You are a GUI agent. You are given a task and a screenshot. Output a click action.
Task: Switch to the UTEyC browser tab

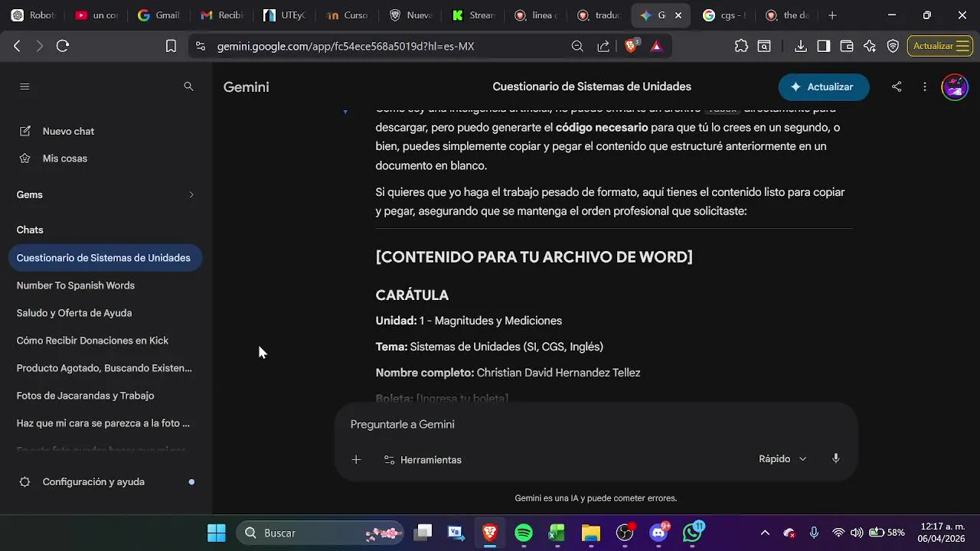click(x=283, y=15)
